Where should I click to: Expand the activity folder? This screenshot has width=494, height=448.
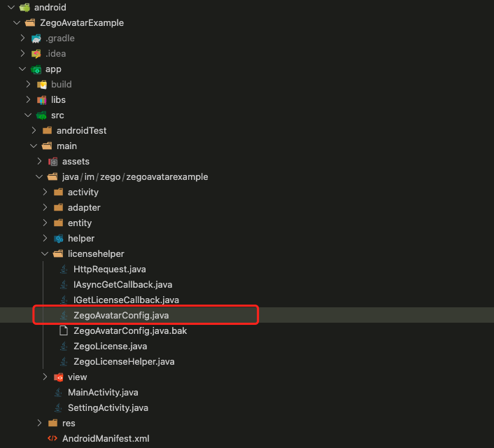pyautogui.click(x=45, y=192)
